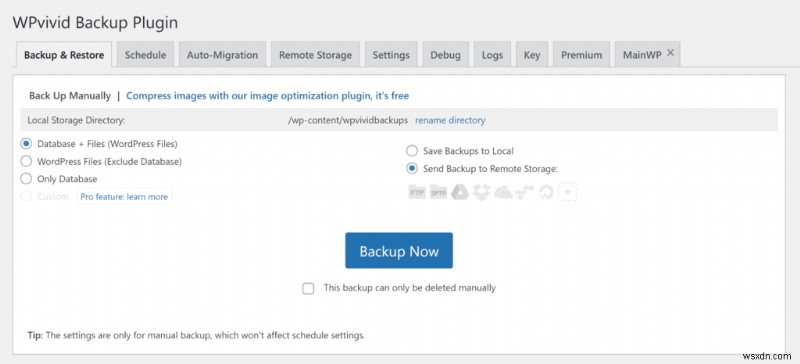Select the DigitalOcean Spaces storage icon
This screenshot has height=364, width=800.
(545, 192)
